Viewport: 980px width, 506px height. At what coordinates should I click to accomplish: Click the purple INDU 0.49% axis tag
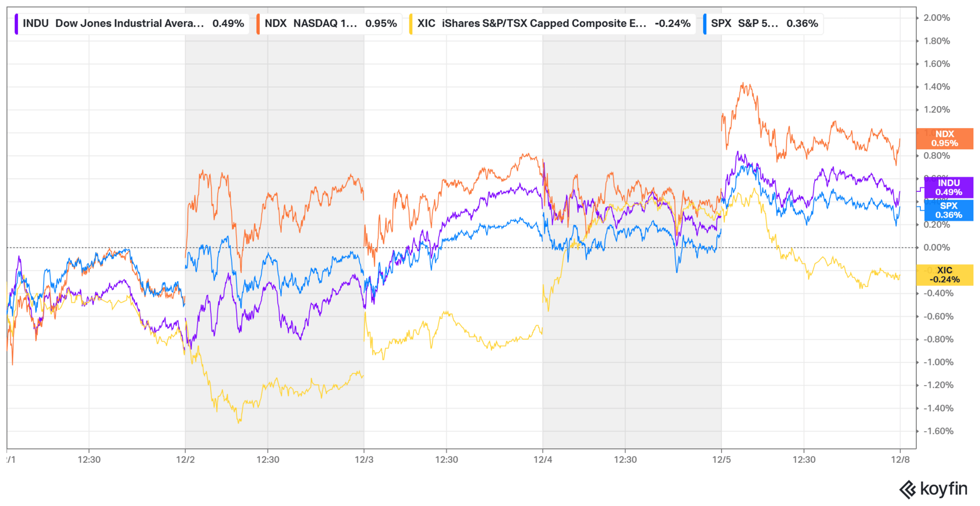point(949,188)
